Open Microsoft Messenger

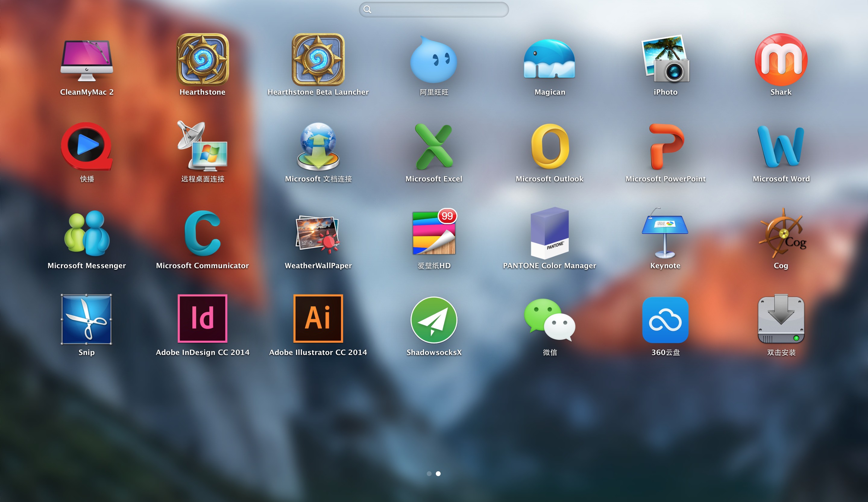86,234
